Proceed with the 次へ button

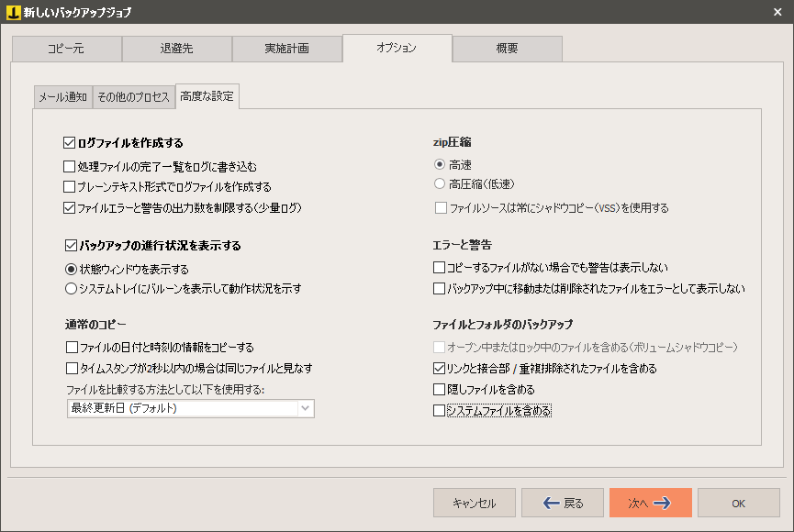[x=651, y=503]
